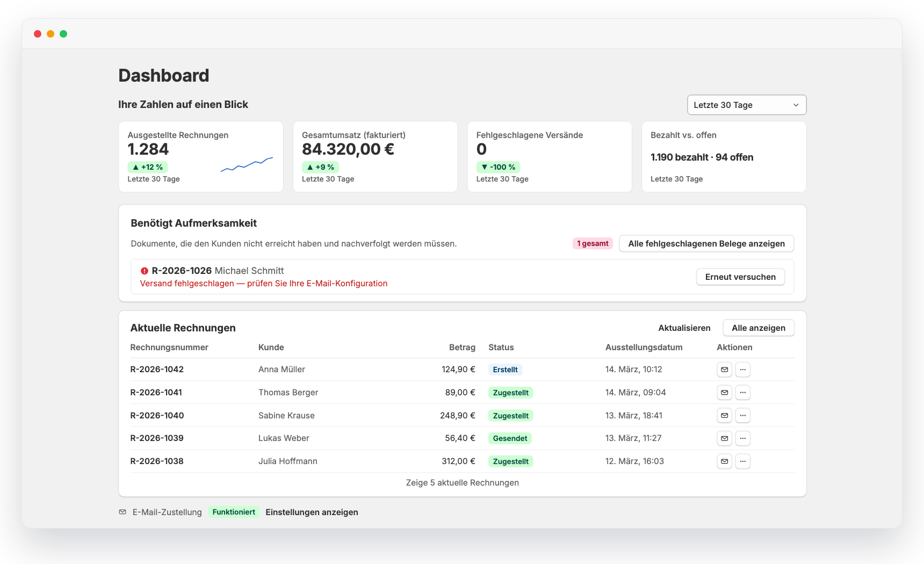This screenshot has height=564, width=924.
Task: Click the Status column header
Action: pos(501,348)
